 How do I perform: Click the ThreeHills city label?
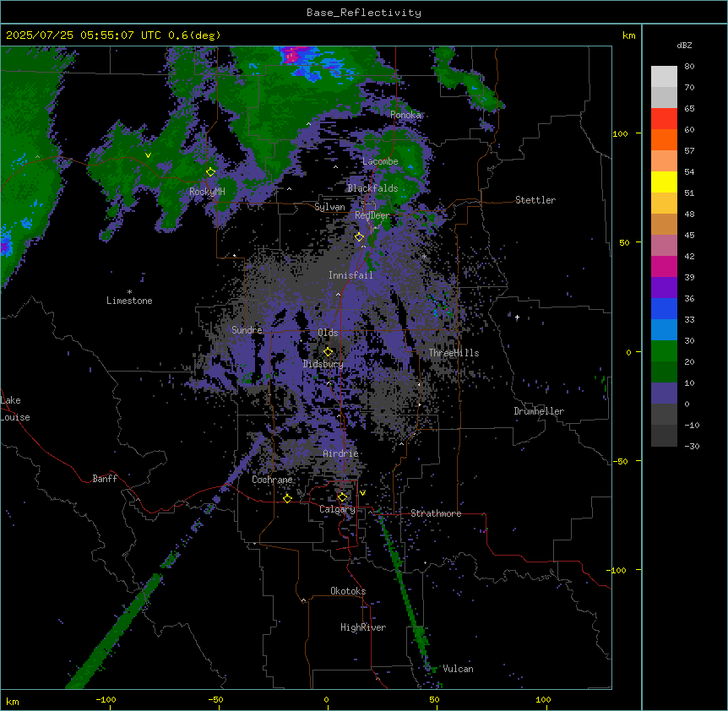point(454,353)
